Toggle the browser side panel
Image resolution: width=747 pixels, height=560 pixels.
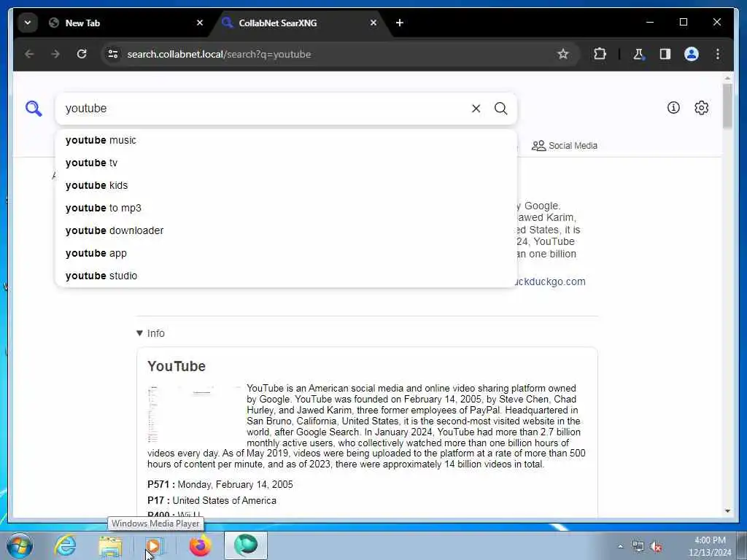(x=665, y=54)
